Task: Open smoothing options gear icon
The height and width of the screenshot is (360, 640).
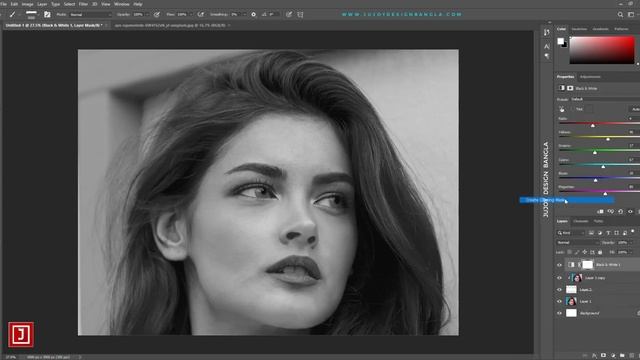Action: tap(253, 15)
